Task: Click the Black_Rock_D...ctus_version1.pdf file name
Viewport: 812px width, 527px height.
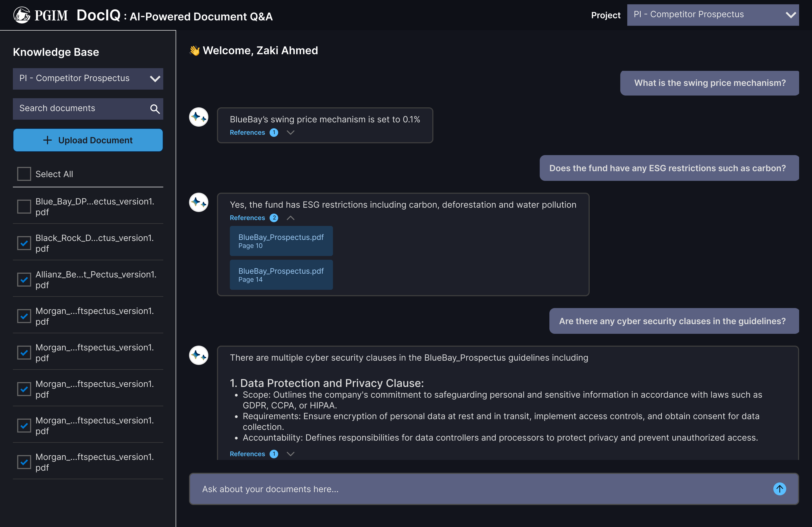Action: tap(95, 243)
